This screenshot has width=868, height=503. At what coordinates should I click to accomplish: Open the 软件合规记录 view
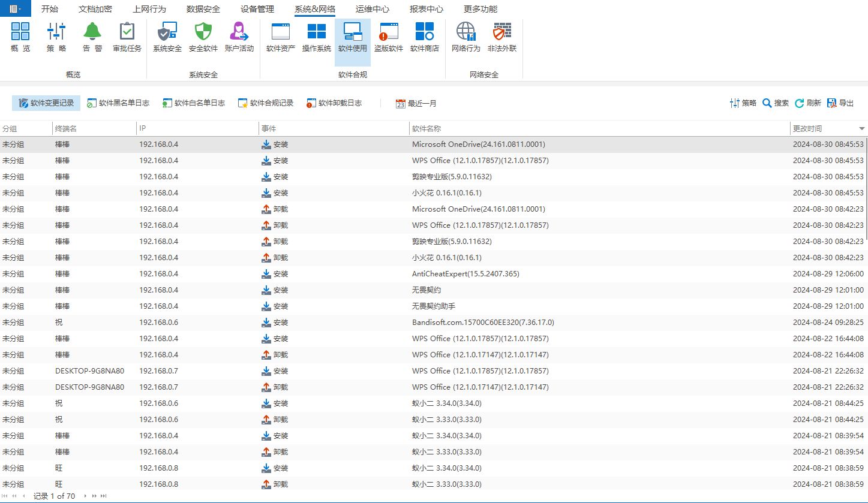[266, 103]
